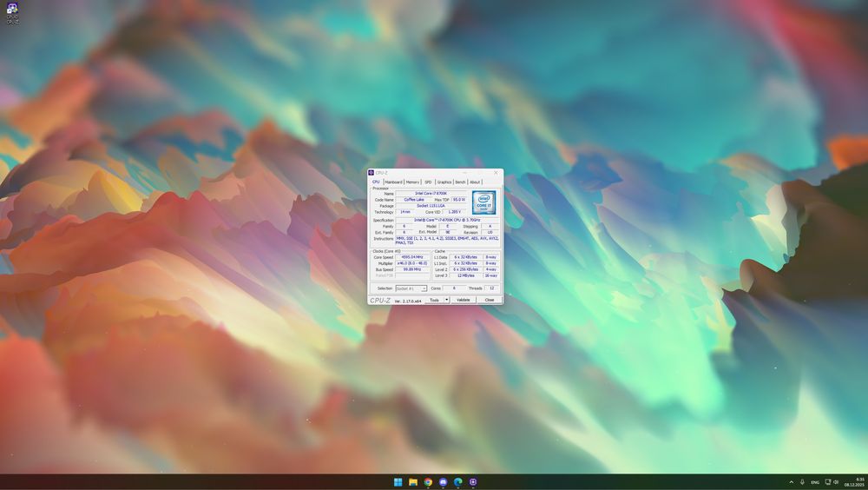The height and width of the screenshot is (490, 868).
Task: Click the Name value Intel Core i7 8700K
Action: (x=431, y=194)
